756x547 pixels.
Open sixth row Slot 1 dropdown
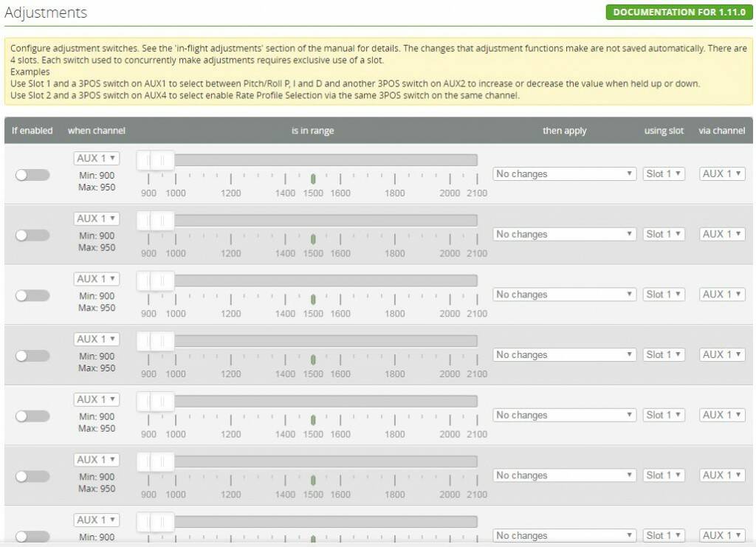coord(664,475)
